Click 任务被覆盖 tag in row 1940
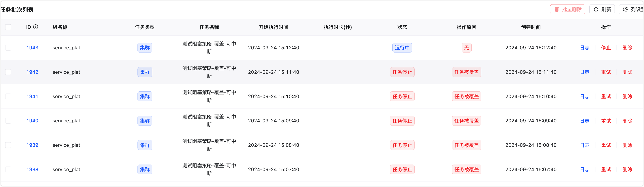Viewport: 644px width, 187px height. [x=466, y=121]
